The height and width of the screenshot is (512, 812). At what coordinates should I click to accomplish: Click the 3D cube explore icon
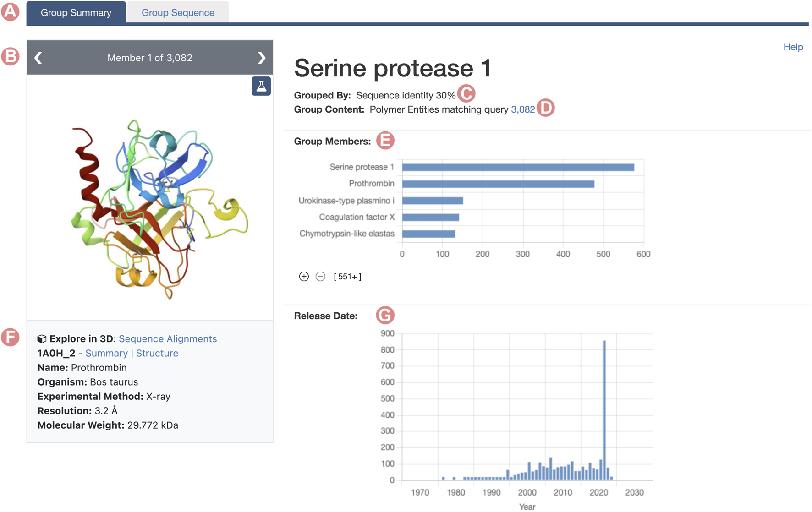click(42, 339)
